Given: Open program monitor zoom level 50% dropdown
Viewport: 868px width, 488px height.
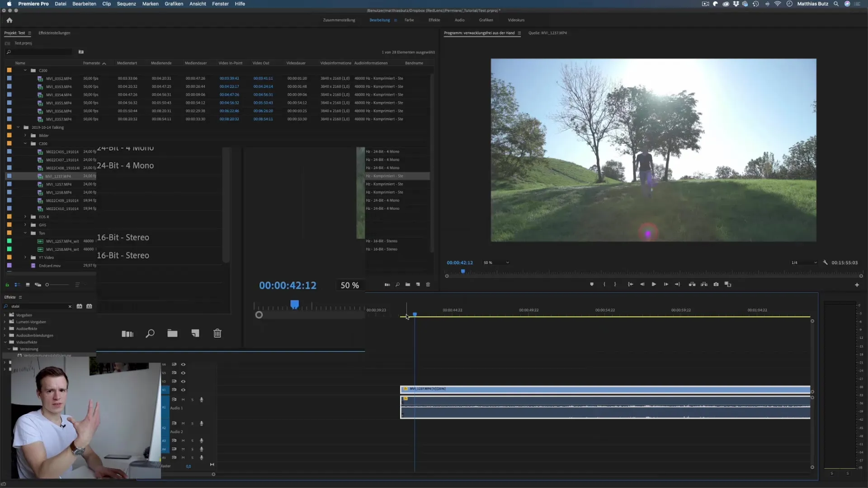Looking at the screenshot, I should (496, 263).
